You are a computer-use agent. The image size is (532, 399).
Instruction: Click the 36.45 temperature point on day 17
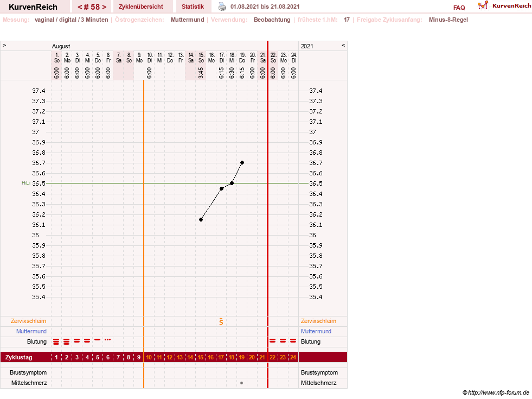pyautogui.click(x=222, y=189)
